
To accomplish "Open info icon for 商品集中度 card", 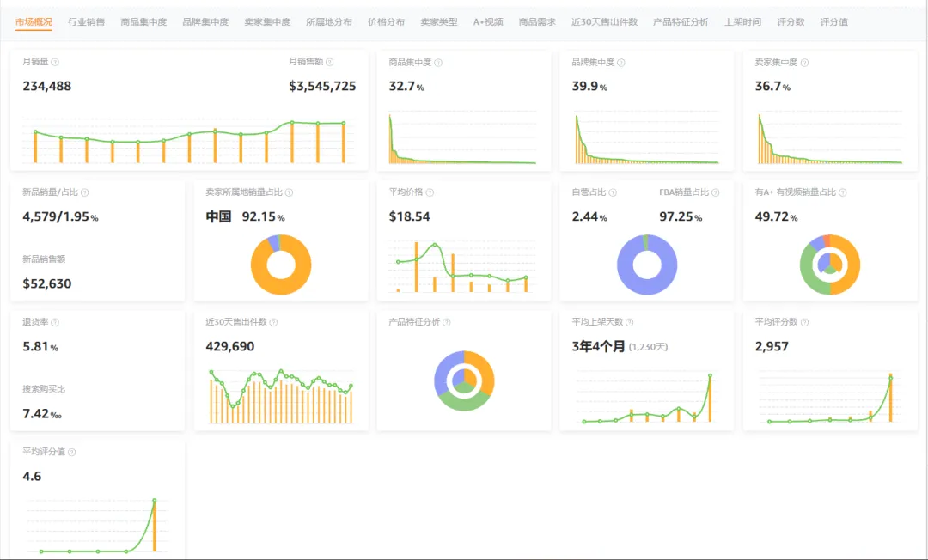I will tap(438, 63).
